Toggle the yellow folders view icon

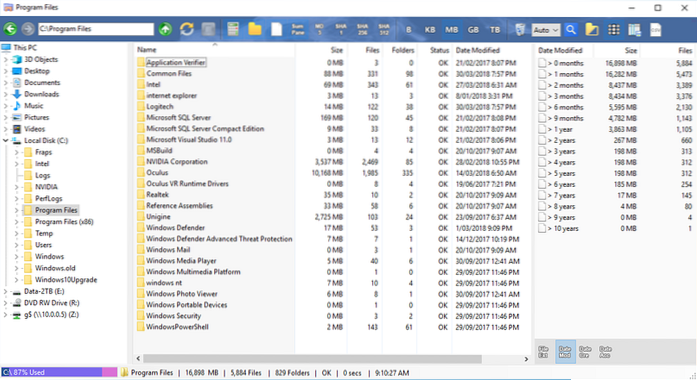[255, 29]
